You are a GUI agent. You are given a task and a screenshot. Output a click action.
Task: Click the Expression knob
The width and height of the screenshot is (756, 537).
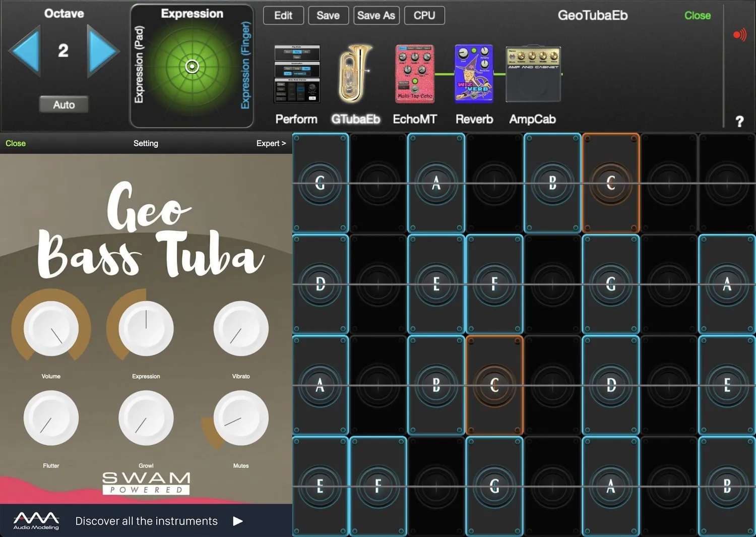point(146,328)
